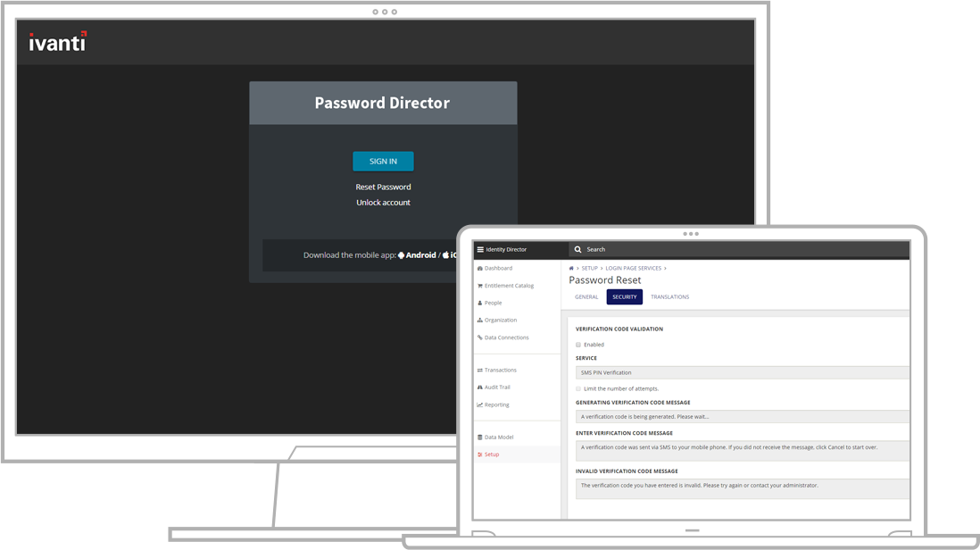
Task: Click the Download the mobile app text
Action: point(349,255)
